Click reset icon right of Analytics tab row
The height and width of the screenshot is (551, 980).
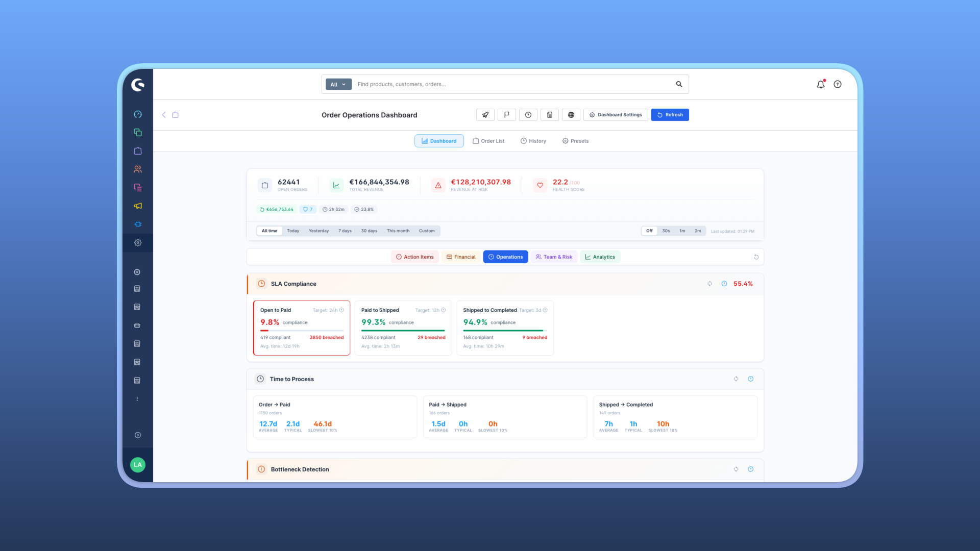[x=756, y=257]
